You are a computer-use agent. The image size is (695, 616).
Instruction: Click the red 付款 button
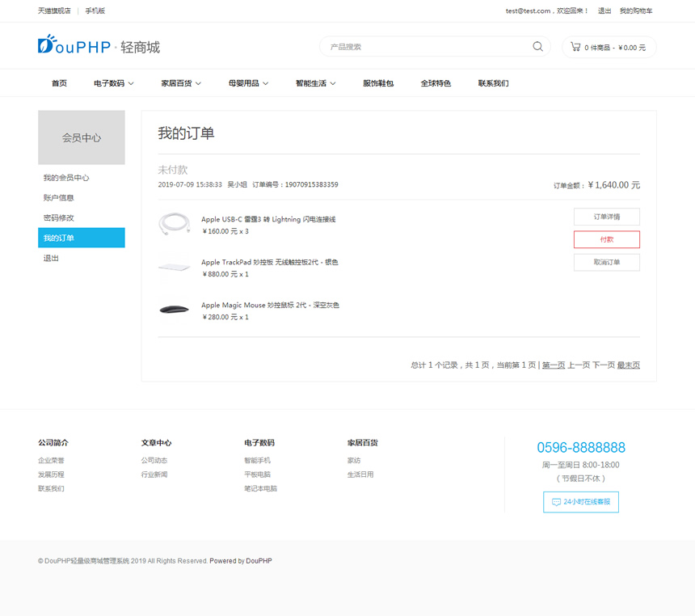(607, 239)
